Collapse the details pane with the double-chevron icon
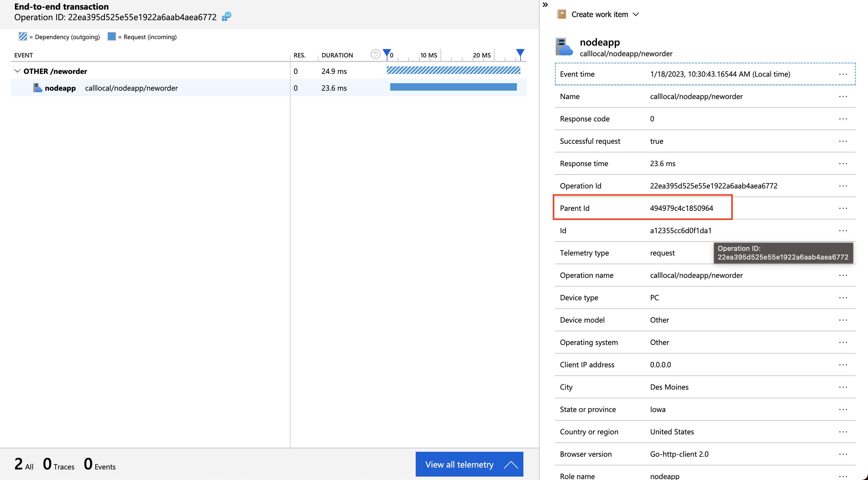This screenshot has width=868, height=480. click(x=545, y=5)
